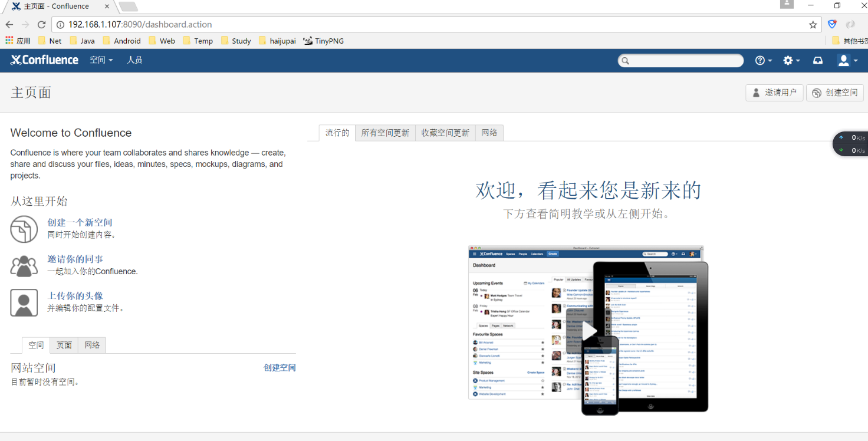Viewport: 868px width, 441px height.
Task: Open the Web bookmark folder
Action: tap(162, 41)
